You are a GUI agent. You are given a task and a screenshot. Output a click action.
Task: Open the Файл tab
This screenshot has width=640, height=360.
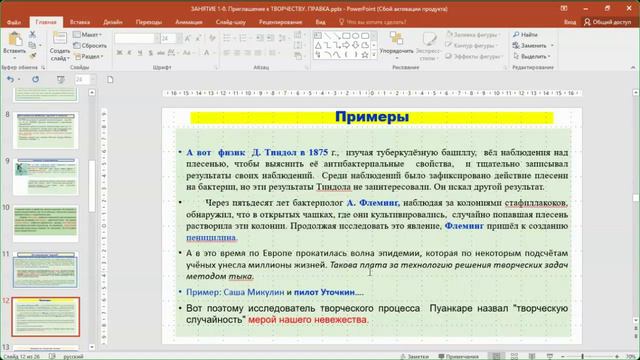pos(14,22)
